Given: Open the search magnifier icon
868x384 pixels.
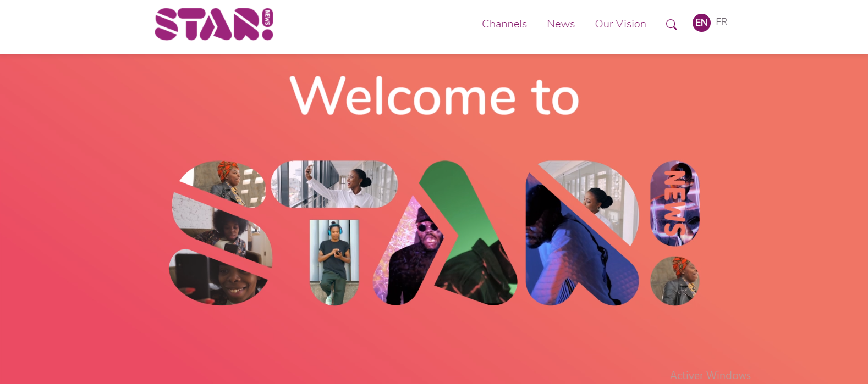Looking at the screenshot, I should pos(671,25).
